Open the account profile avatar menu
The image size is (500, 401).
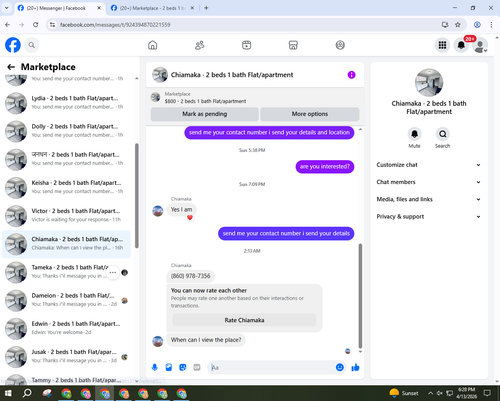click(480, 45)
